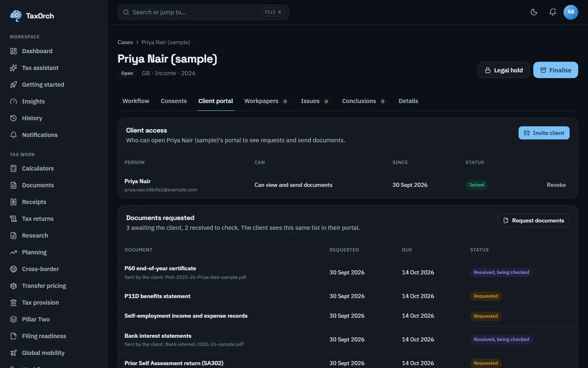Click the Notifications bell in the sidebar
The image size is (588, 368).
tap(13, 135)
